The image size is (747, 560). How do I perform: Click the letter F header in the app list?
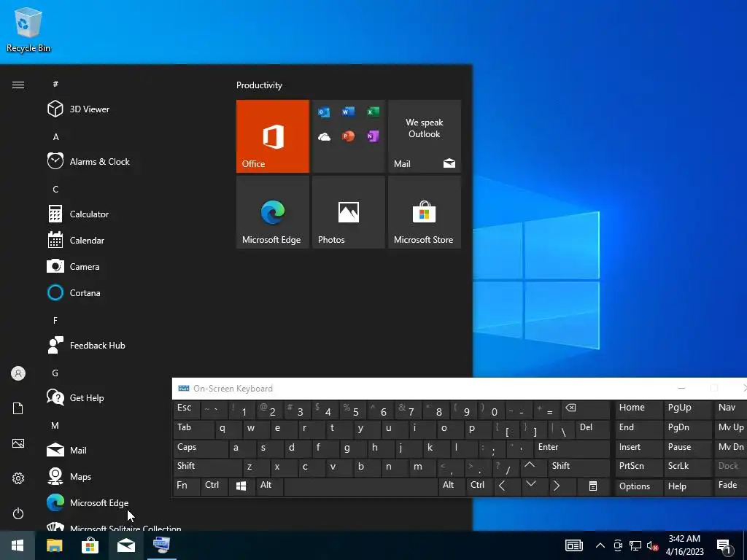click(x=55, y=321)
